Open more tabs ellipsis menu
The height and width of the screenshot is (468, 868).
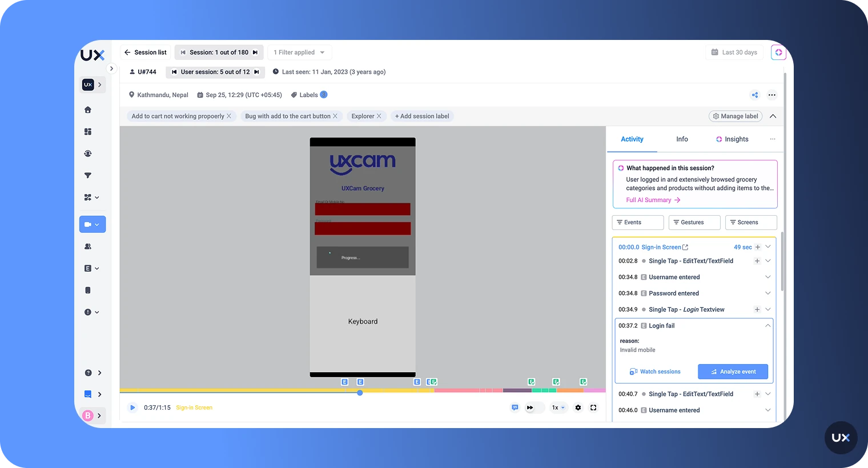point(773,139)
